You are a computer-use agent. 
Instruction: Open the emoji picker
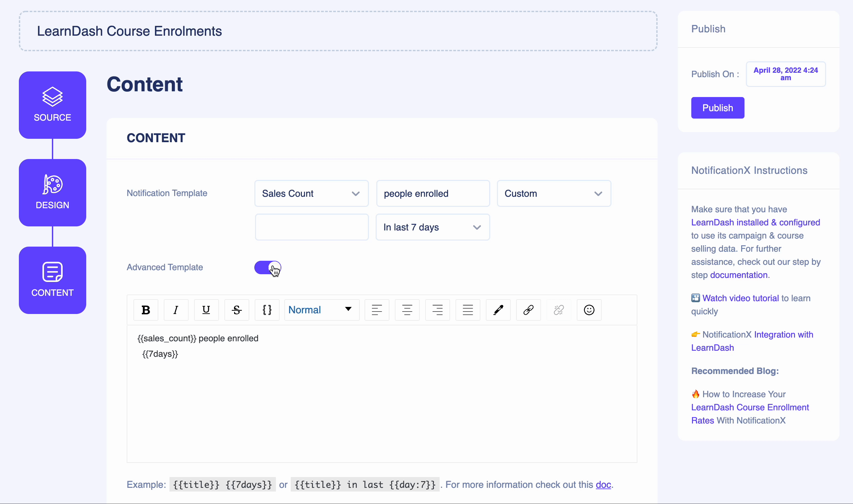click(589, 310)
